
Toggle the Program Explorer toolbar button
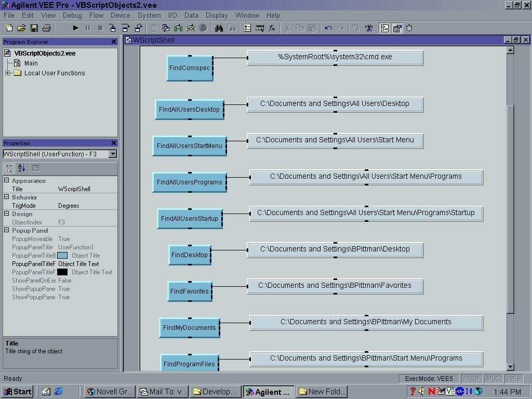[x=385, y=28]
